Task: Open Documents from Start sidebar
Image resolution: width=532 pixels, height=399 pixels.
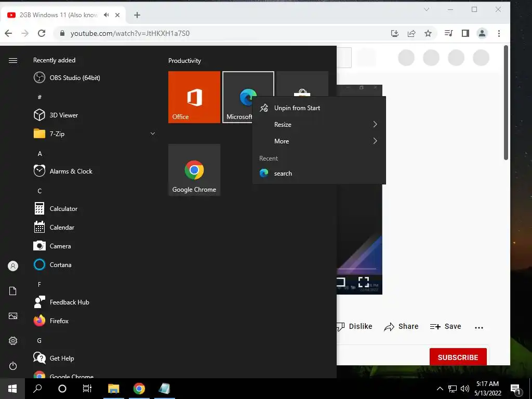Action: pyautogui.click(x=13, y=291)
